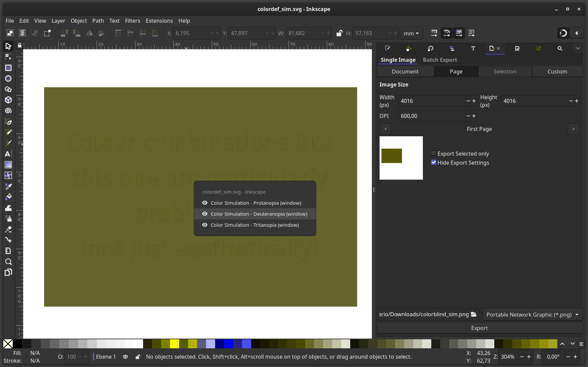Select the Tweak tool
Image resolution: width=588 pixels, height=367 pixels.
click(x=8, y=208)
